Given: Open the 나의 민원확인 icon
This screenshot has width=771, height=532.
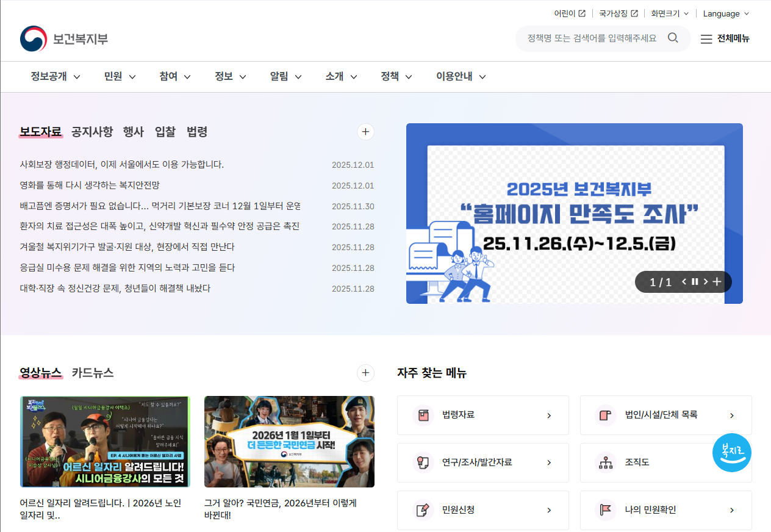Looking at the screenshot, I should tap(605, 510).
